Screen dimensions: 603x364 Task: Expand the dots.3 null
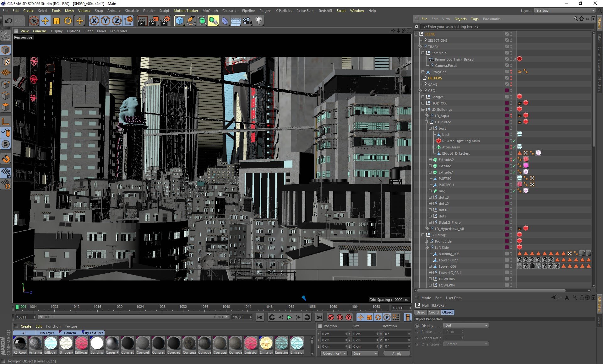(x=430, y=197)
